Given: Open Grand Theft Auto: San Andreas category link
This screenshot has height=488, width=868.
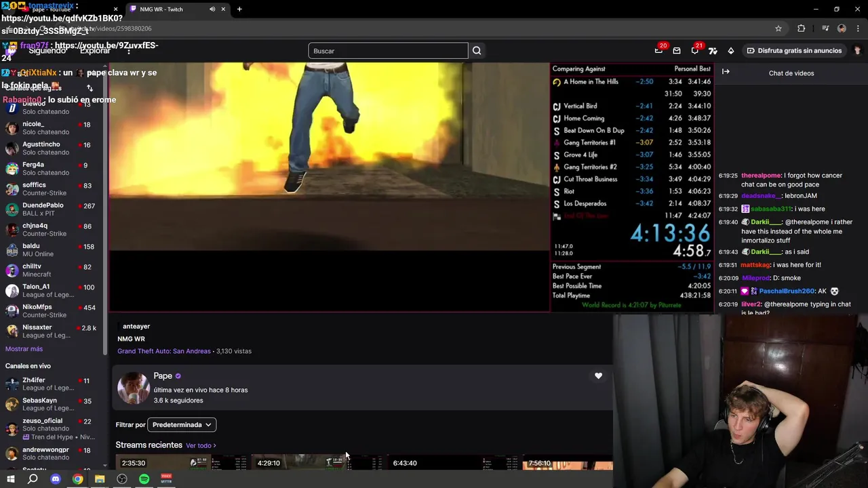Looking at the screenshot, I should click(164, 351).
